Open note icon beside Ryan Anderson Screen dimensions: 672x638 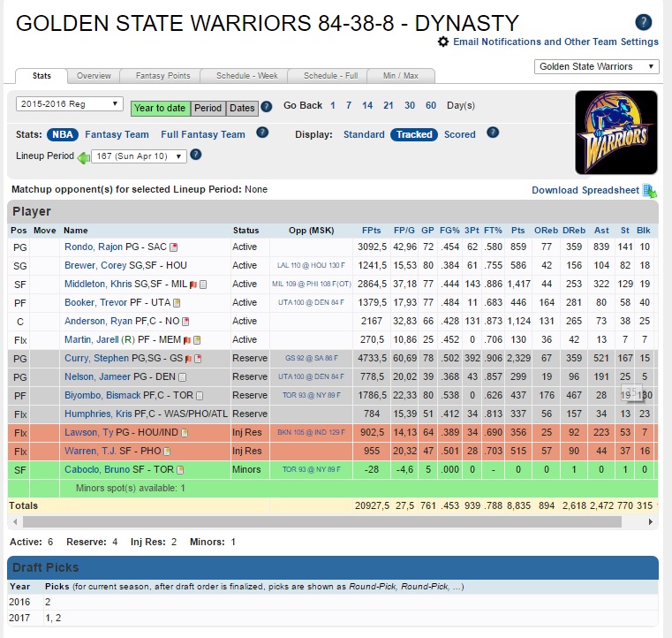coord(185,322)
